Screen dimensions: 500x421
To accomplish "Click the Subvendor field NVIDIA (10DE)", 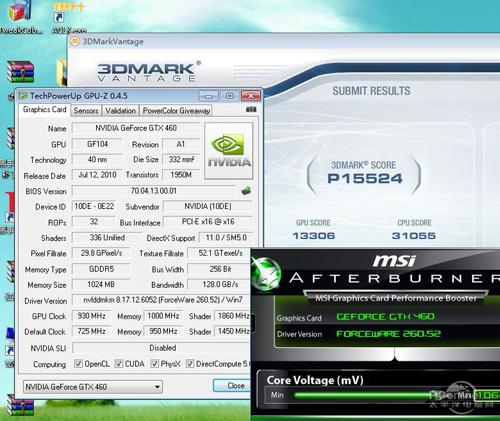I will (208, 206).
